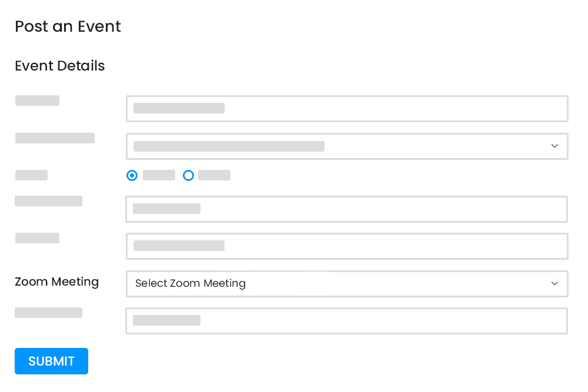Focus the input field directly below the radio buttons
Screen dimensions: 588x392
tap(346, 209)
